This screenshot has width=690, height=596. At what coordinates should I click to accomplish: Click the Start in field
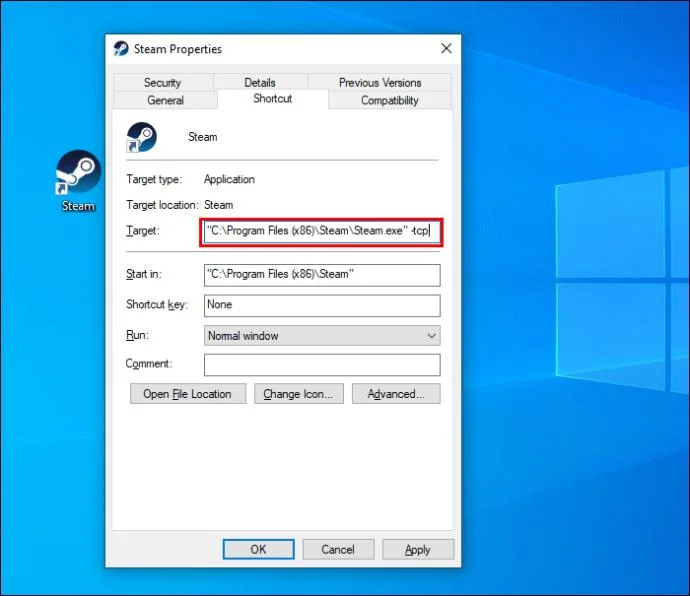[322, 275]
